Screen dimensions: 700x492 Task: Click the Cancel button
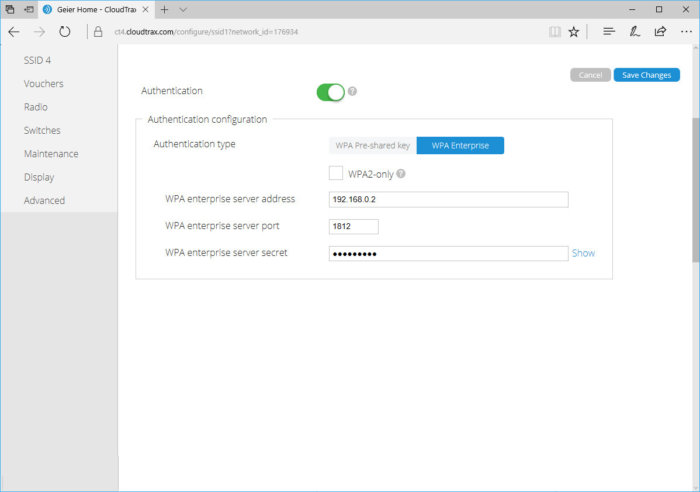590,75
